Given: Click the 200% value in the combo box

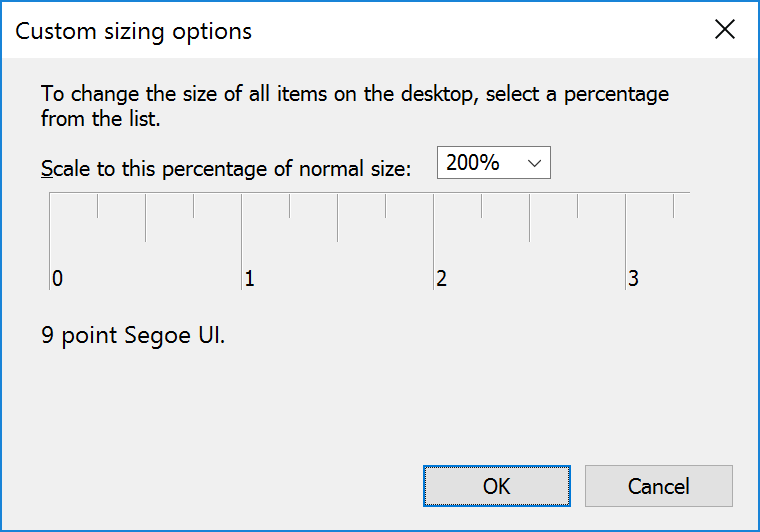Looking at the screenshot, I should pyautogui.click(x=473, y=163).
